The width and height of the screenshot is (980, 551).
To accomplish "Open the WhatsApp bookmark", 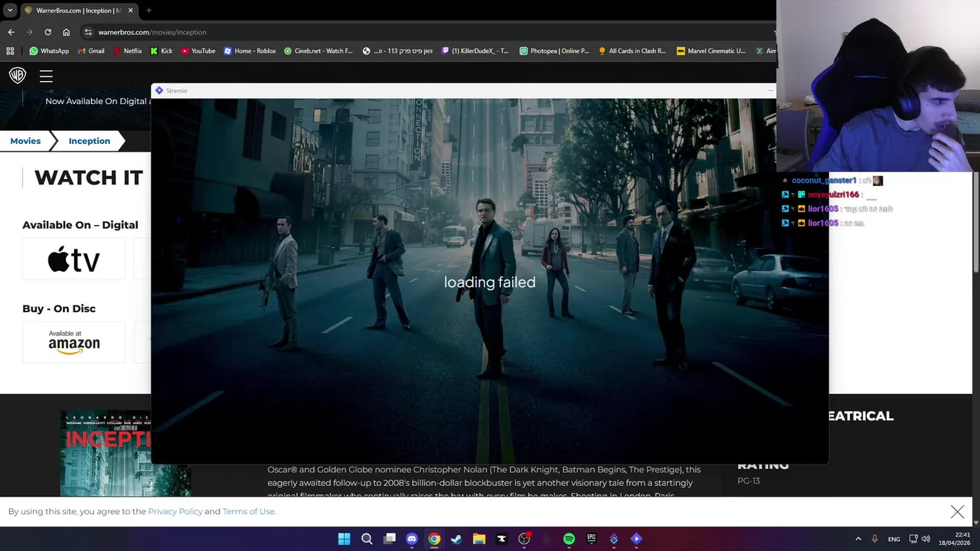I will pyautogui.click(x=49, y=51).
